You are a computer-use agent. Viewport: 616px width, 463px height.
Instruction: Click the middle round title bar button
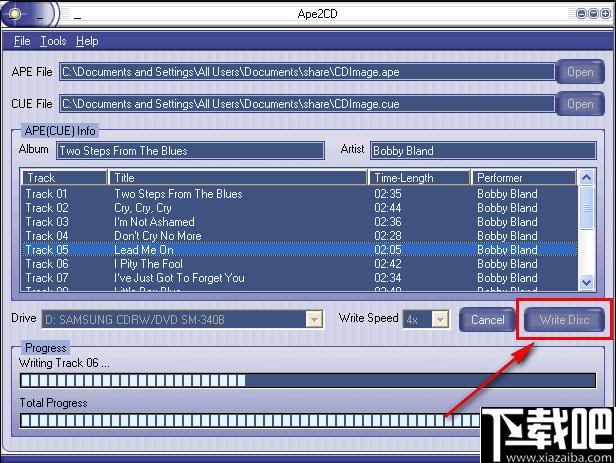pyautogui.click(x=593, y=14)
